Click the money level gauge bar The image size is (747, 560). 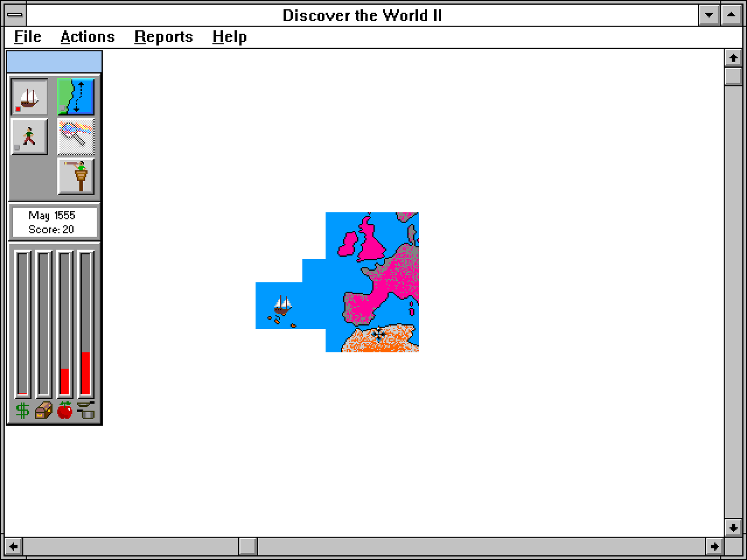[x=22, y=324]
